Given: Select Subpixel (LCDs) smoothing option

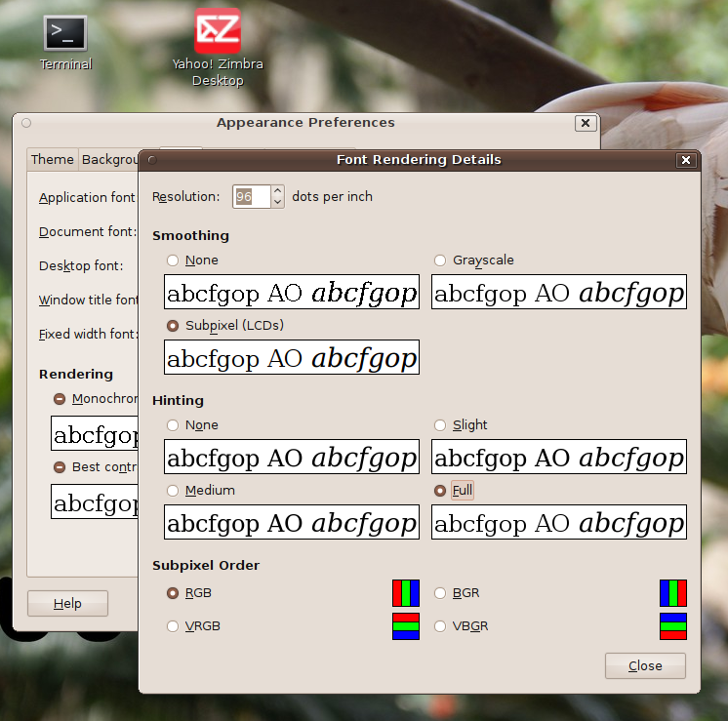Looking at the screenshot, I should [x=225, y=326].
